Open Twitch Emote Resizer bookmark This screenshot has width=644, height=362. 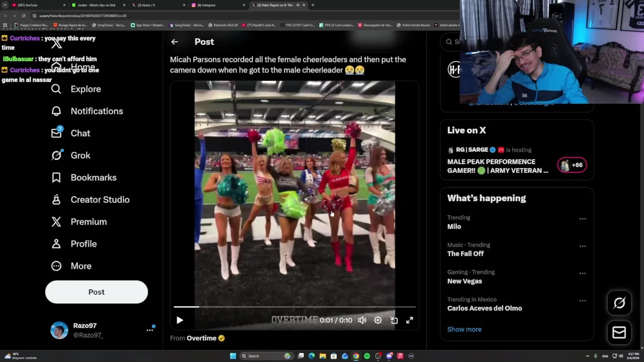[413, 25]
